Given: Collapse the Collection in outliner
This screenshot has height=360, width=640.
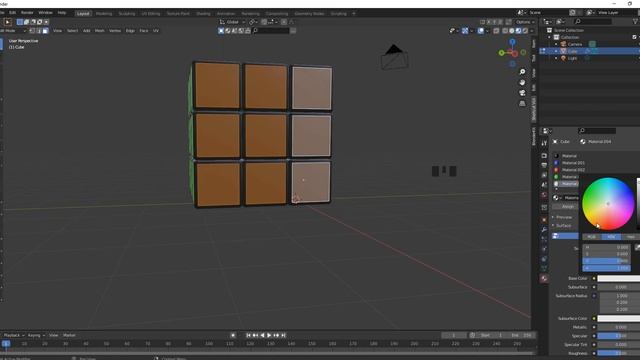Looking at the screenshot, I should pos(549,37).
